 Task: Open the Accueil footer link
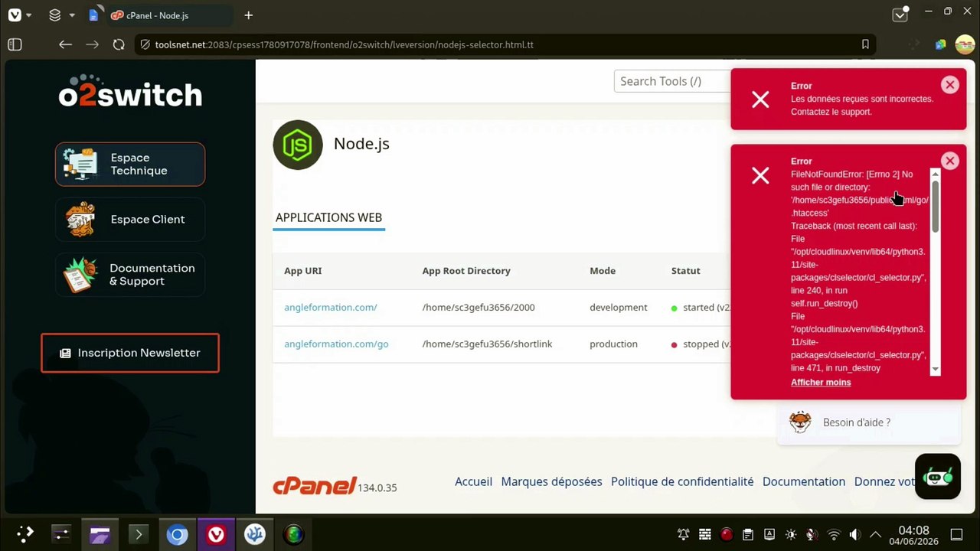coord(473,481)
